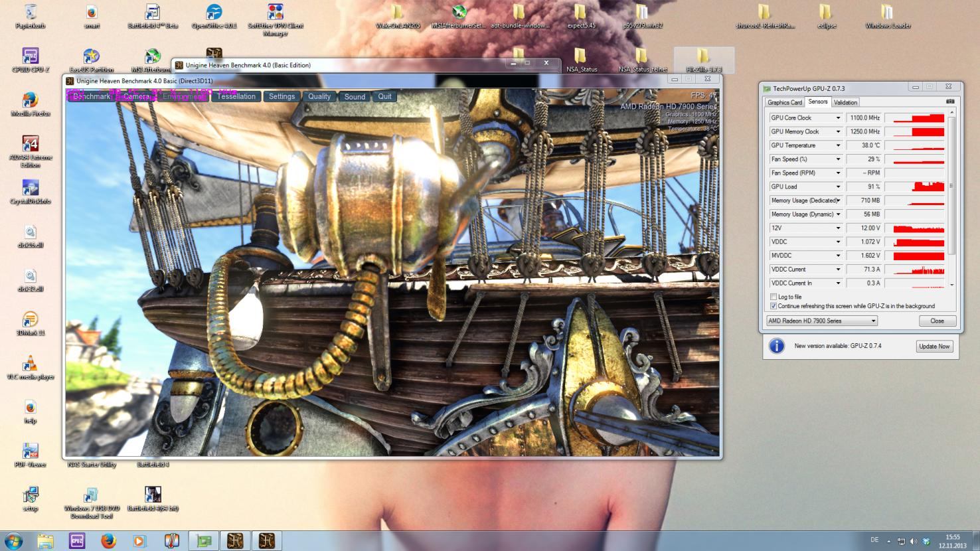Open AIDA64 Extreme Edition shortcut
The width and height of the screenshot is (980, 551).
(31, 151)
